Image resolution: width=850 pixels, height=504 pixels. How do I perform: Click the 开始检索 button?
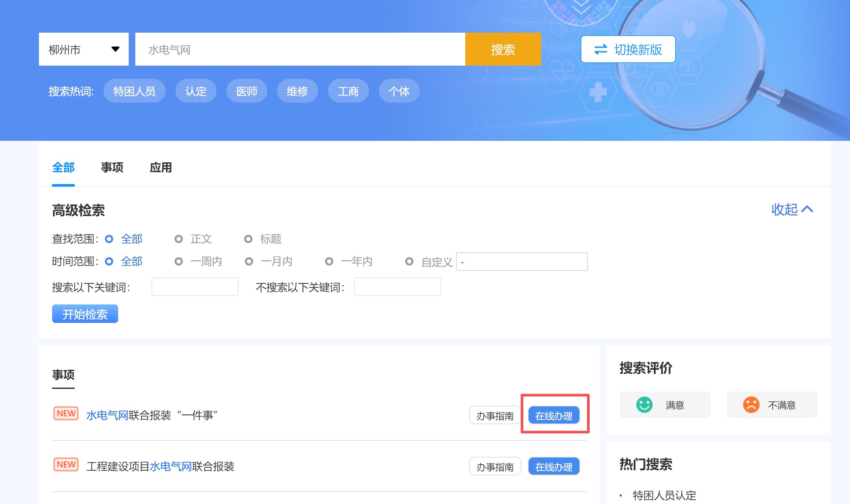(x=85, y=314)
